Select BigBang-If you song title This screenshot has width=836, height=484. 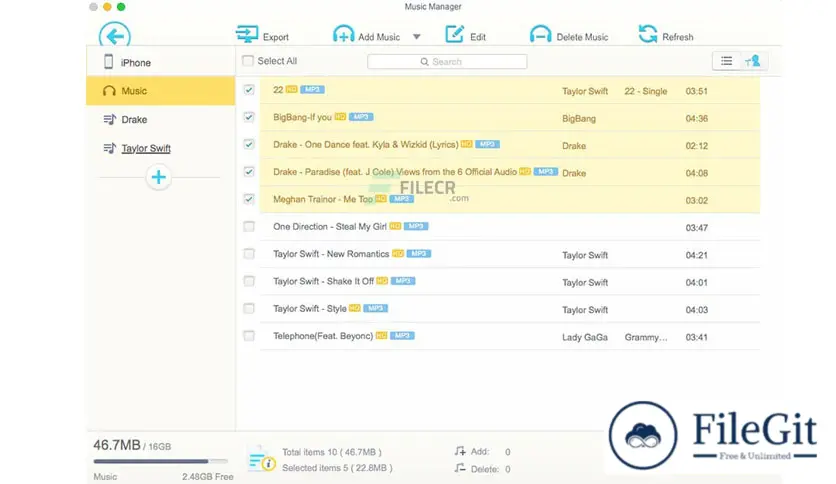[302, 117]
